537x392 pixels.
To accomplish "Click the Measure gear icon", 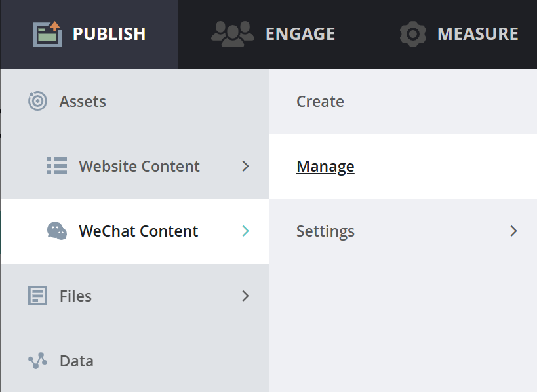I will click(413, 34).
